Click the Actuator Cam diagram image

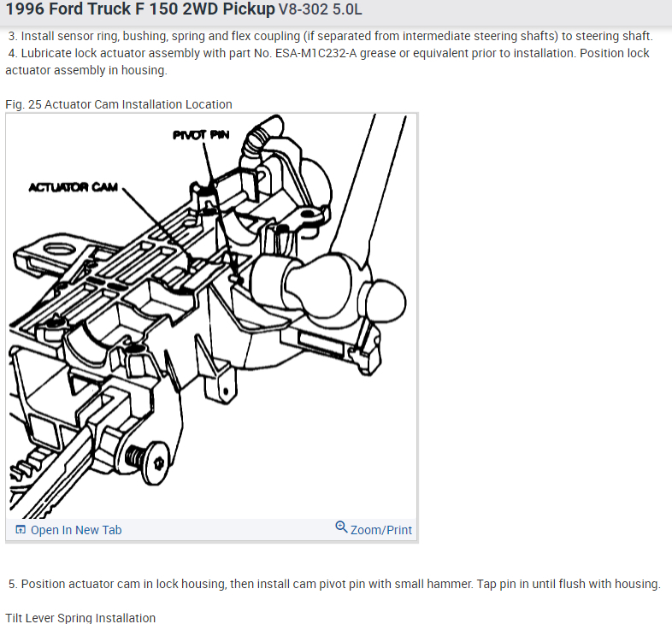point(211,316)
